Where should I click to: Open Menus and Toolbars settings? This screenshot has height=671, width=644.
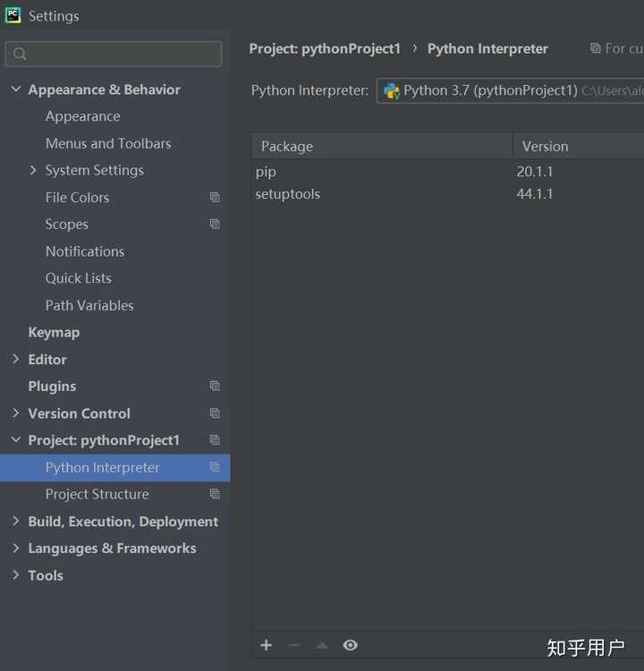(108, 143)
